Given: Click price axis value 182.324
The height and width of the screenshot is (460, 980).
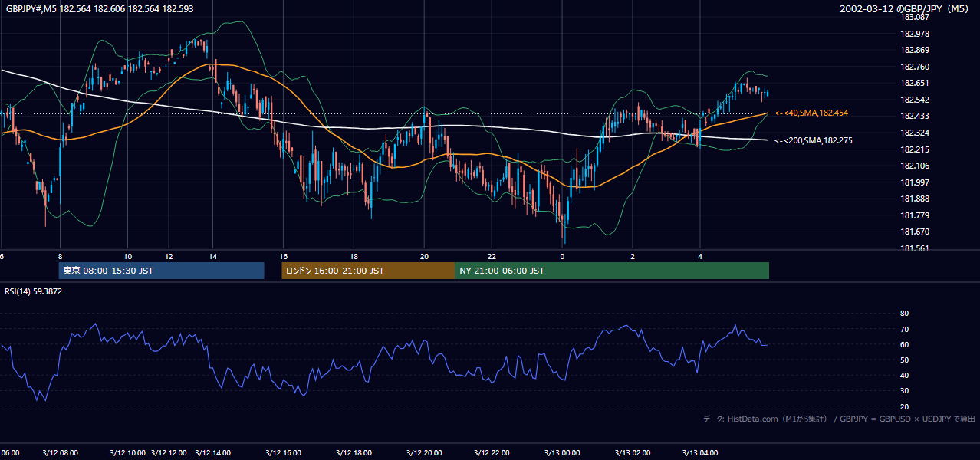Looking at the screenshot, I should (x=914, y=133).
